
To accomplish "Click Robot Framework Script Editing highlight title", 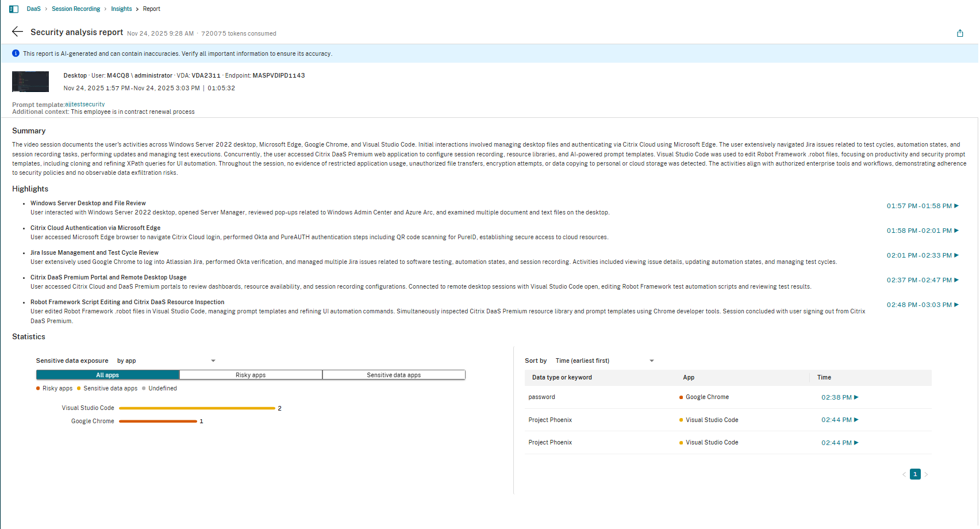I will pyautogui.click(x=128, y=302).
